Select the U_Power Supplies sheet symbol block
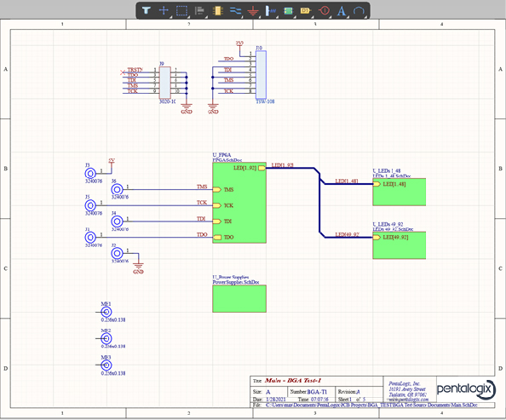 click(x=239, y=299)
